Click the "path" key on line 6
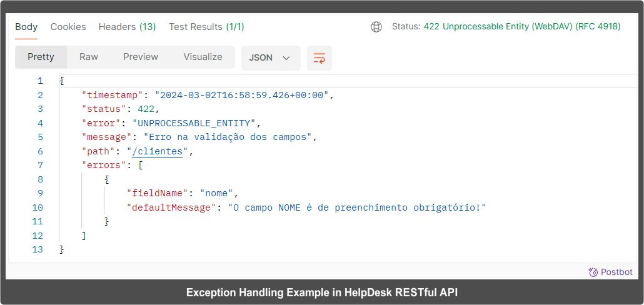The width and height of the screenshot is (644, 305). click(x=98, y=151)
